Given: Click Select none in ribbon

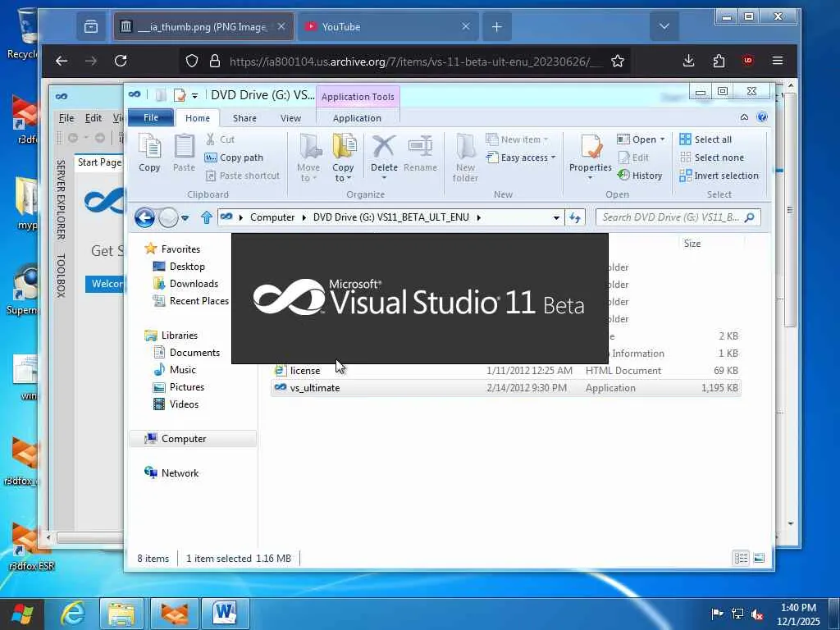Looking at the screenshot, I should click(711, 157).
